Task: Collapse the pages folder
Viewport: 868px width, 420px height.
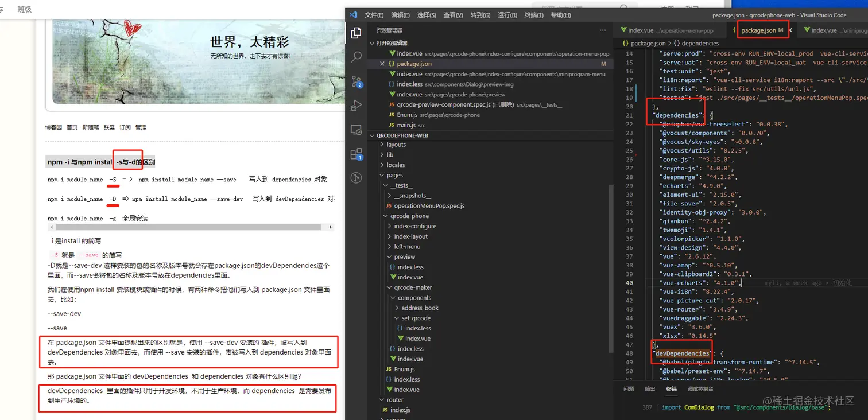Action: point(394,176)
